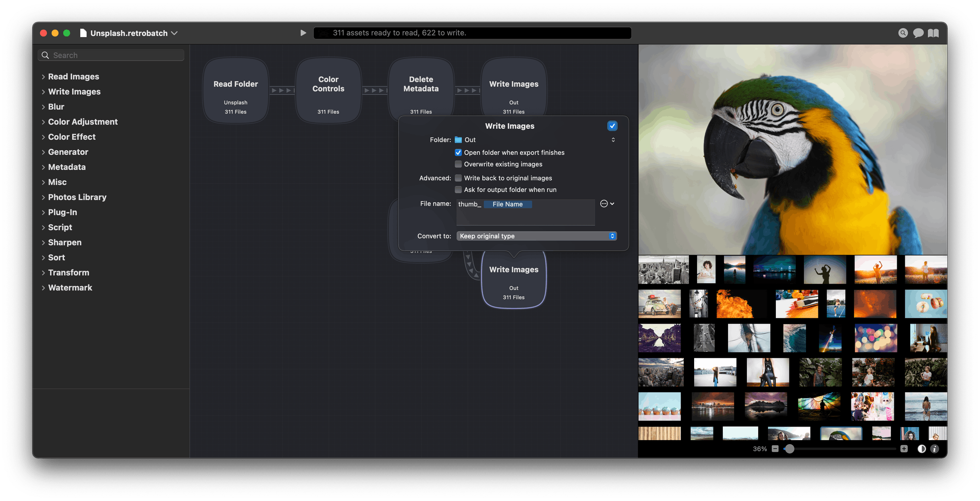This screenshot has width=980, height=501.
Task: Open the Convert to dropdown
Action: click(x=536, y=236)
